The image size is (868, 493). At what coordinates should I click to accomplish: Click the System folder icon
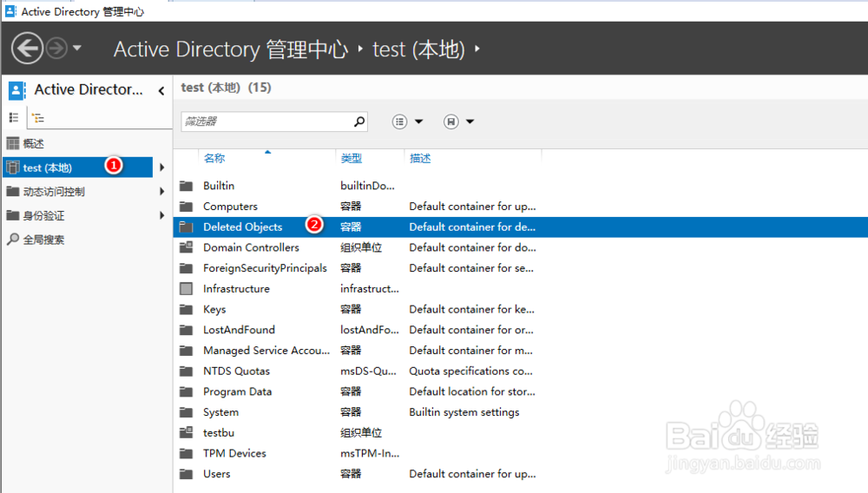pos(186,412)
